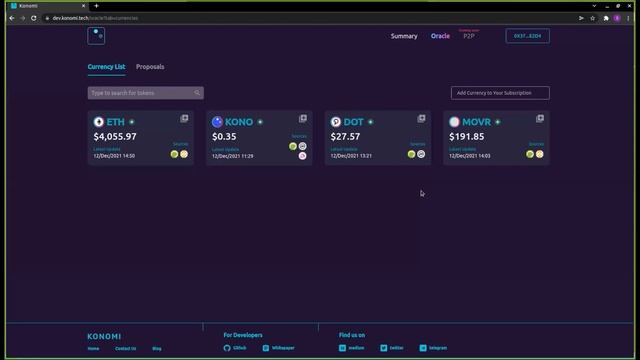Viewport: 640px width, 360px height.
Task: Open the GitHub developer link
Action: (235, 348)
